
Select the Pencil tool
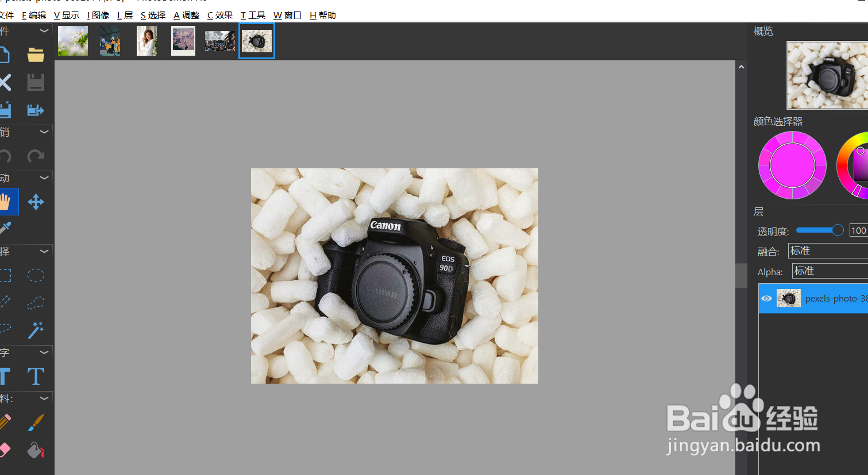5,422
